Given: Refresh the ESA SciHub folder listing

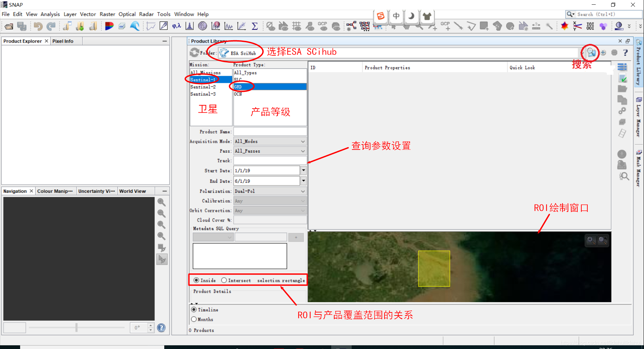Looking at the screenshot, I should click(x=195, y=53).
